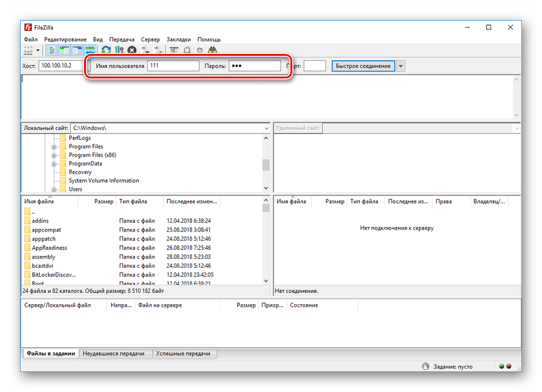
Task: Switch to the Неудавшиеся передачи tab
Action: (114, 354)
